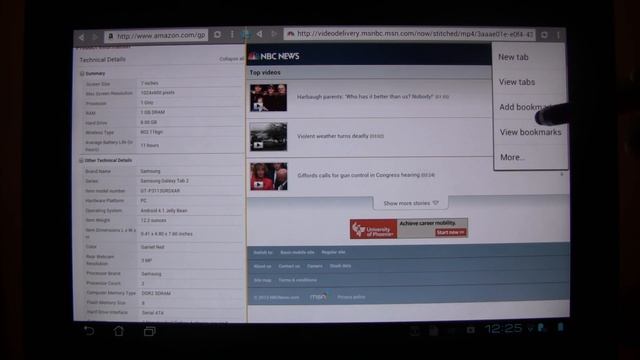Click the Basic mobile site link
The height and width of the screenshot is (360, 640).
pos(297,252)
